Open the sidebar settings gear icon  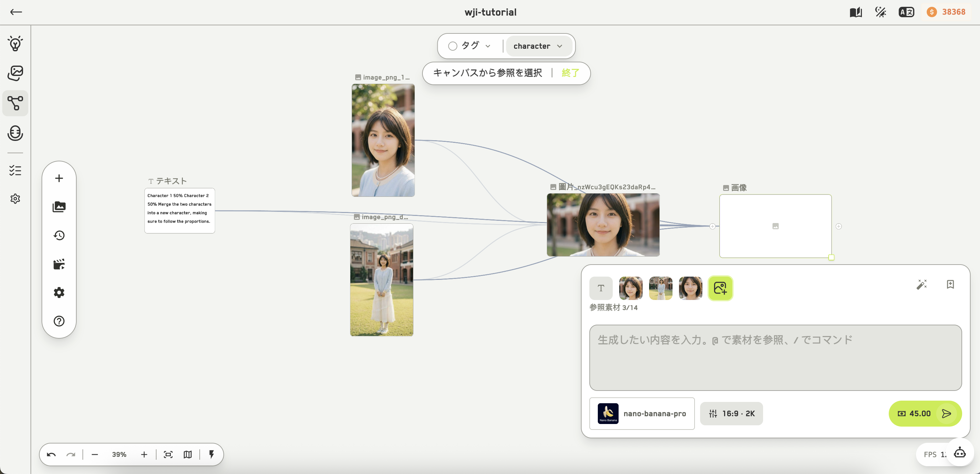15,199
